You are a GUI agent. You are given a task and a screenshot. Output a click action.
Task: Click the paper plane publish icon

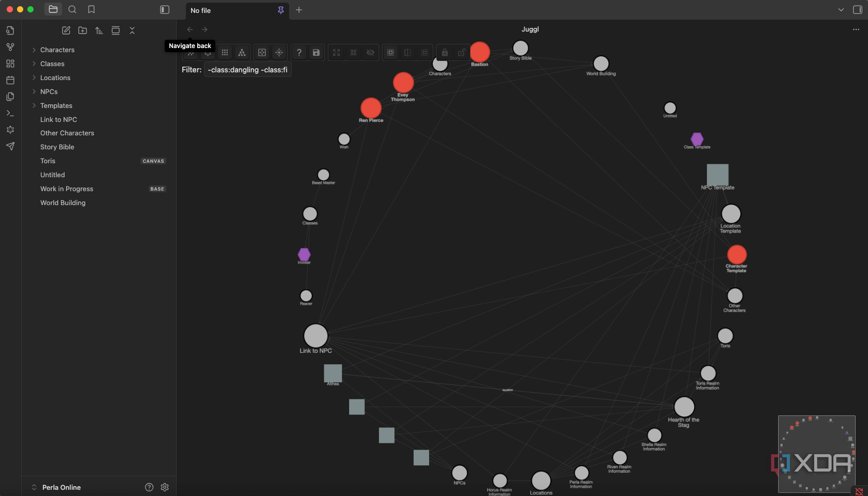[10, 146]
